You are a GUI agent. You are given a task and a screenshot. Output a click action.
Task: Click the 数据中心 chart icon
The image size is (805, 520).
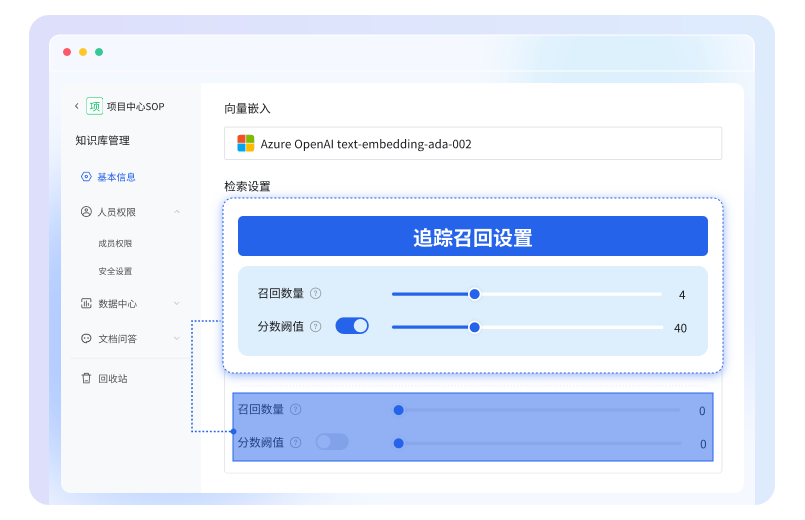click(86, 303)
